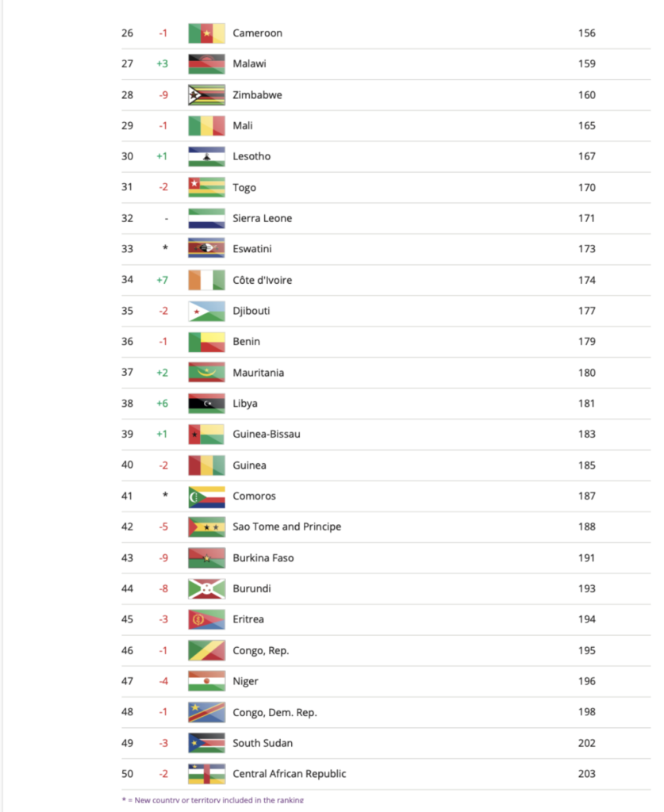
Task: Click the Zimbabwe flag icon
Action: pos(206,95)
